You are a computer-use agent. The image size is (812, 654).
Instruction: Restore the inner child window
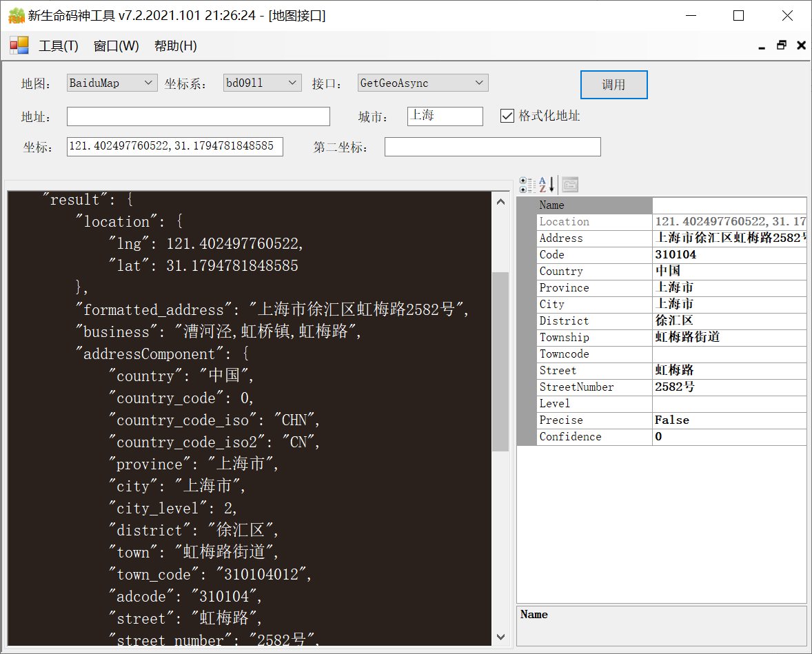click(x=782, y=45)
